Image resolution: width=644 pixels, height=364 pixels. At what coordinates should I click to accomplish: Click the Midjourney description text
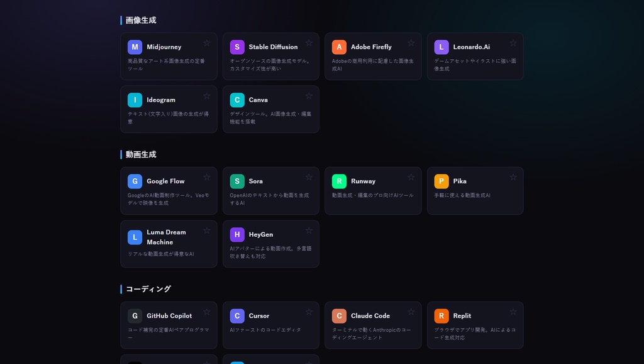click(x=166, y=65)
